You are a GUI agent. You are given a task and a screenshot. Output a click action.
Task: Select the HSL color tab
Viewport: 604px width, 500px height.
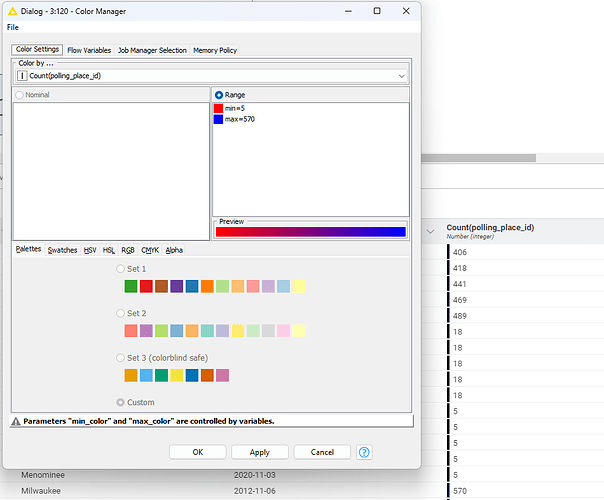pyautogui.click(x=109, y=250)
